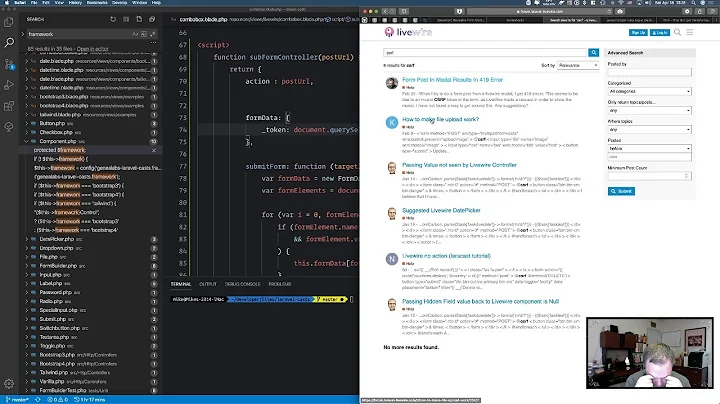Click the Livewire logo on the forum page
720x404 pixels.
click(408, 32)
